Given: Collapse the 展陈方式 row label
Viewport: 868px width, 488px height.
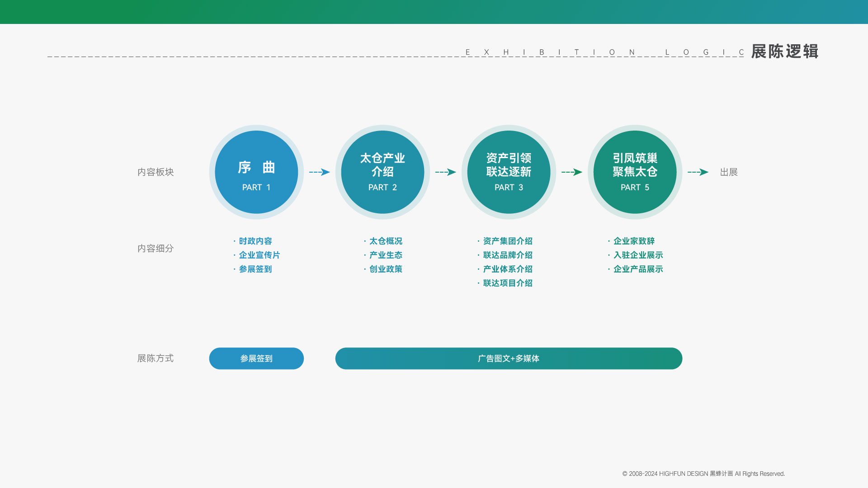Looking at the screenshot, I should click(156, 358).
